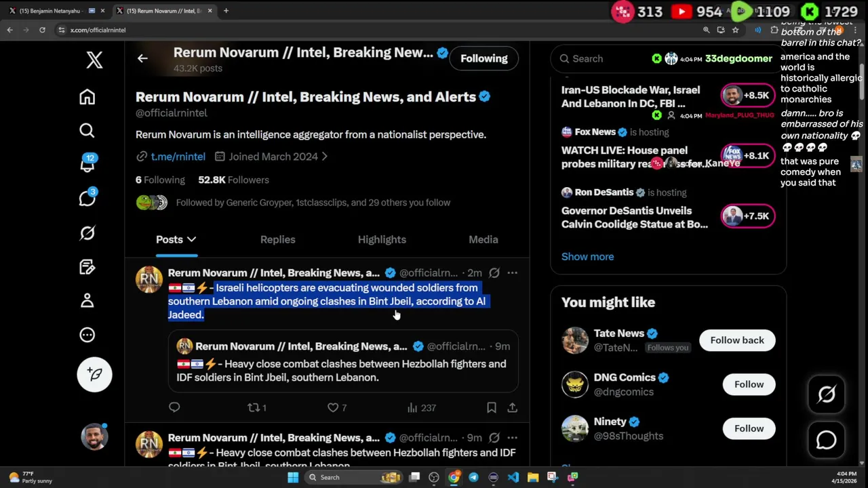Open X home via logo icon
The width and height of the screenshot is (868, 488).
tap(94, 60)
